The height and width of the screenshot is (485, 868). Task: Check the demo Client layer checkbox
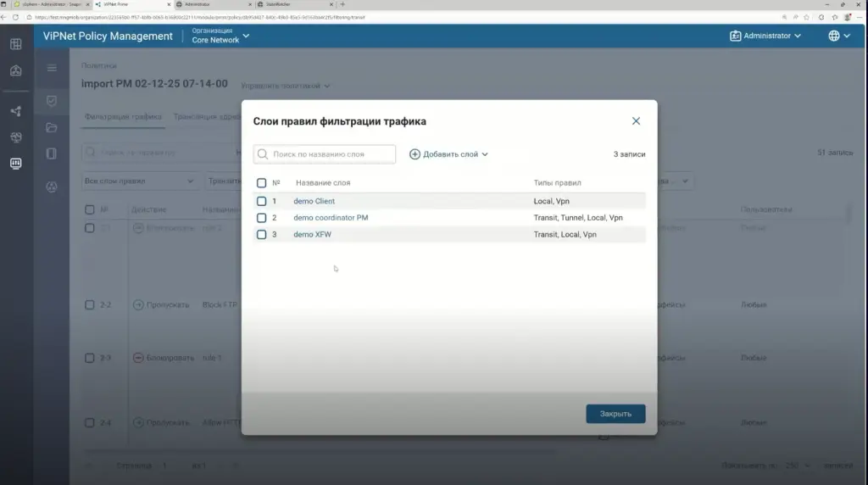pos(262,202)
